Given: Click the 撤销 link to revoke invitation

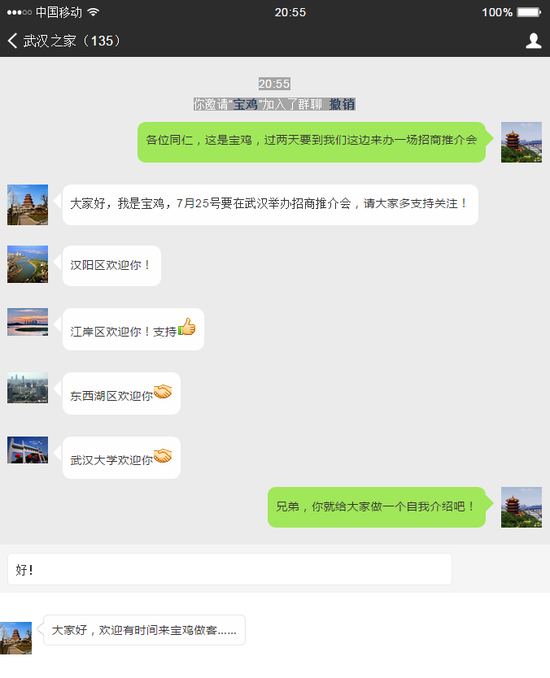Looking at the screenshot, I should click(x=342, y=104).
